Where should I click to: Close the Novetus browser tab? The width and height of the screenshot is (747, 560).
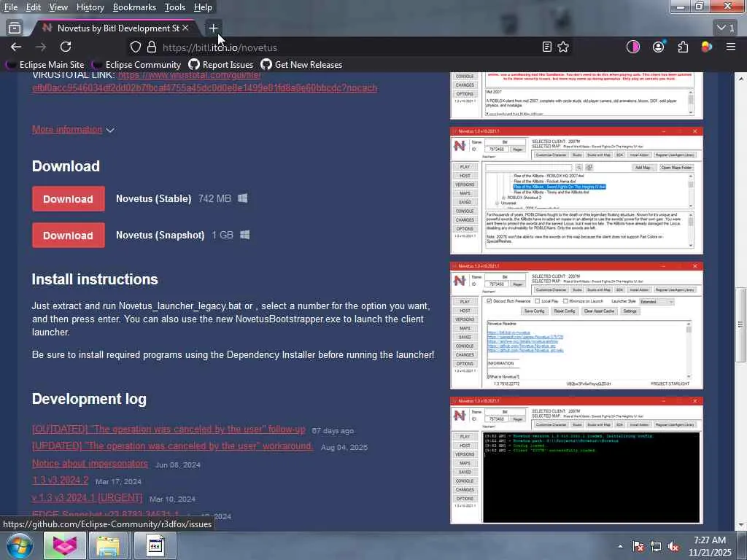(185, 28)
